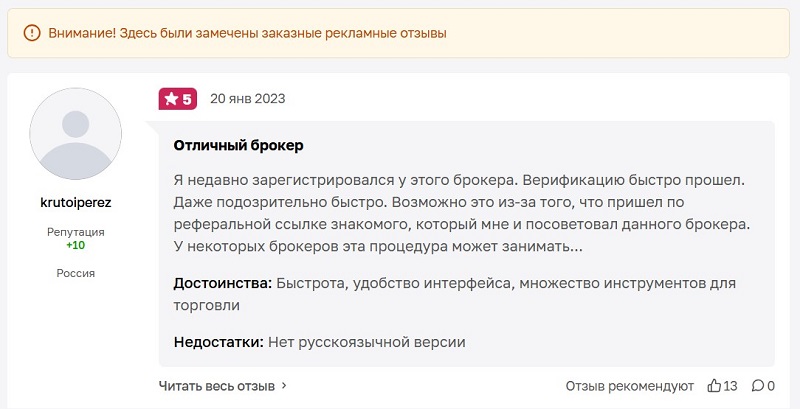Click the reputation +10 value
Viewport: 800px width, 409px height.
pos(76,245)
